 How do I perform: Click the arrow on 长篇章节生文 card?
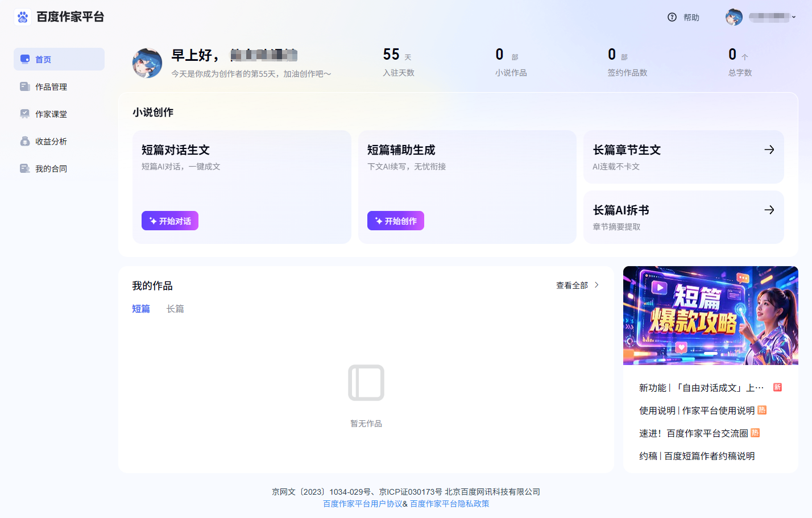pos(769,150)
